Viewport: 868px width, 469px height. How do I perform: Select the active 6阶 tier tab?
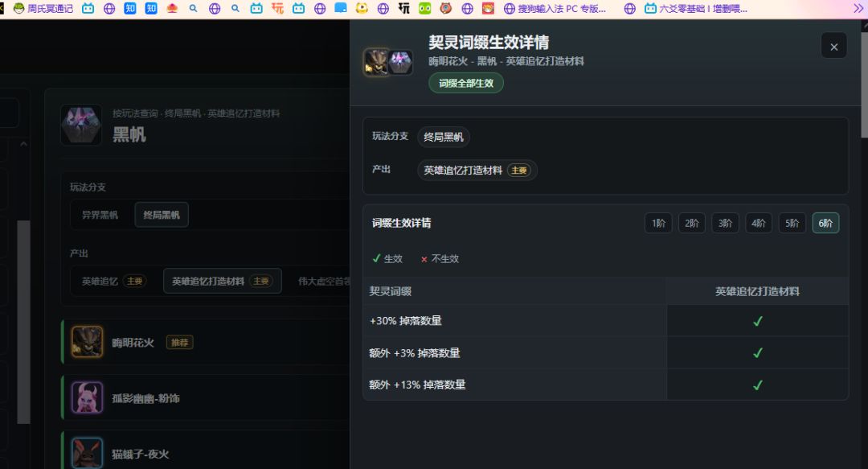pos(826,223)
